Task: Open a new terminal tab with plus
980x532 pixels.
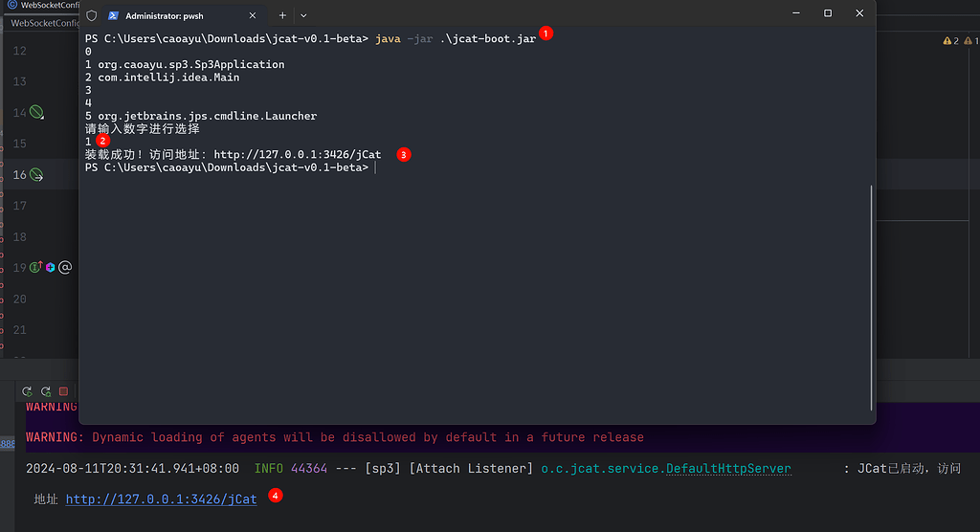Action: [282, 15]
